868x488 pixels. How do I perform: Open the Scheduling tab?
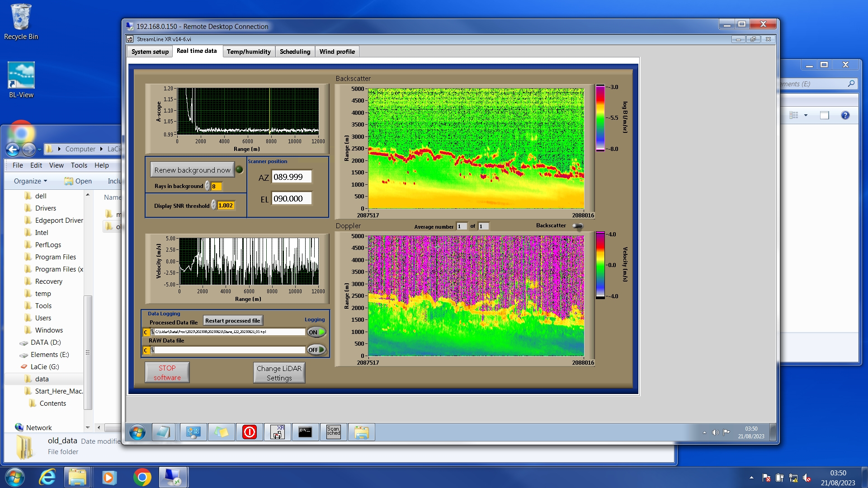pos(295,52)
